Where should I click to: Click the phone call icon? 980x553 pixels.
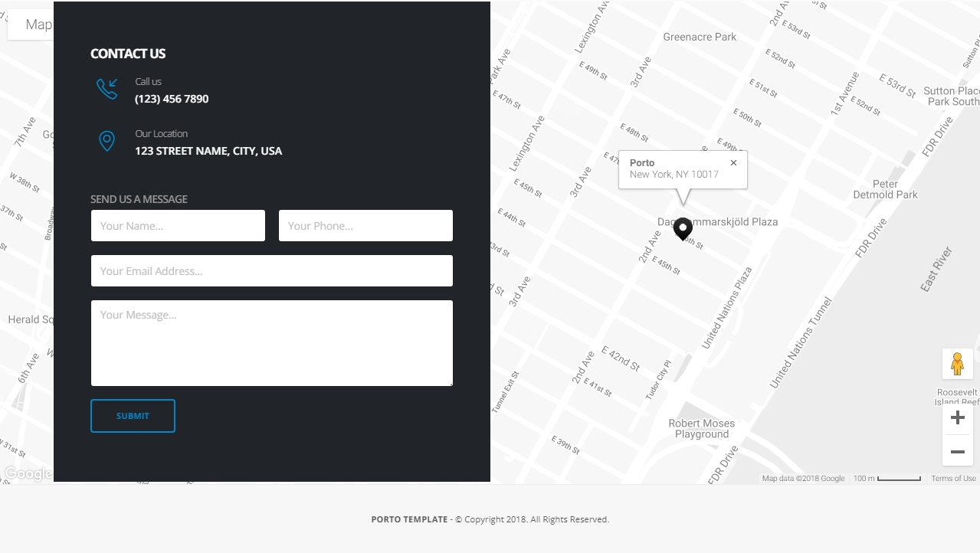coord(107,89)
